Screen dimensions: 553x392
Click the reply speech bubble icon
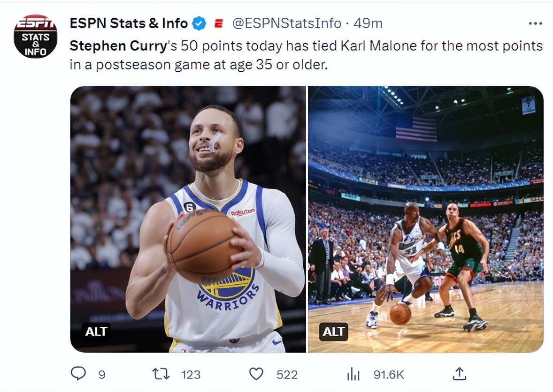(x=78, y=374)
